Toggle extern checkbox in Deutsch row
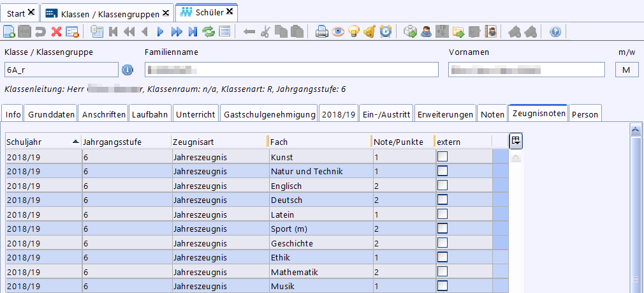The image size is (644, 293). (x=443, y=200)
